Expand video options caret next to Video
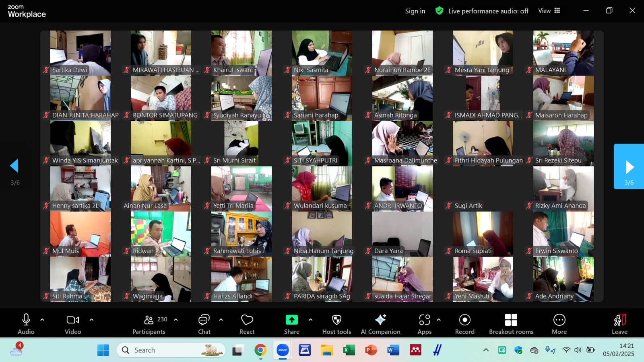 91,320
